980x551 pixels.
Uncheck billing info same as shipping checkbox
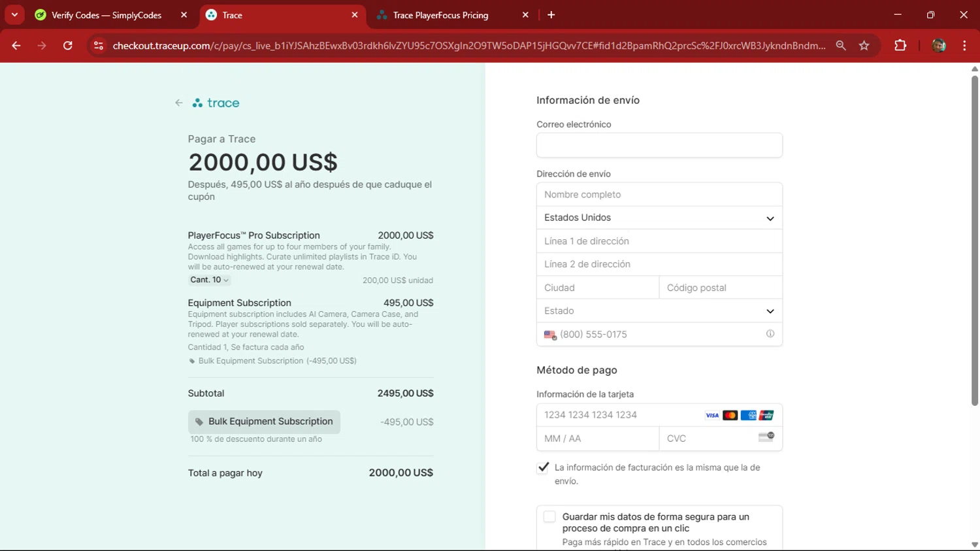pyautogui.click(x=543, y=467)
